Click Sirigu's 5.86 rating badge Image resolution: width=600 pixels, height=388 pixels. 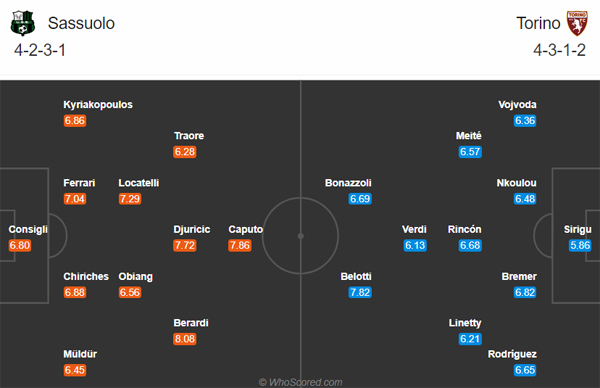pyautogui.click(x=580, y=245)
